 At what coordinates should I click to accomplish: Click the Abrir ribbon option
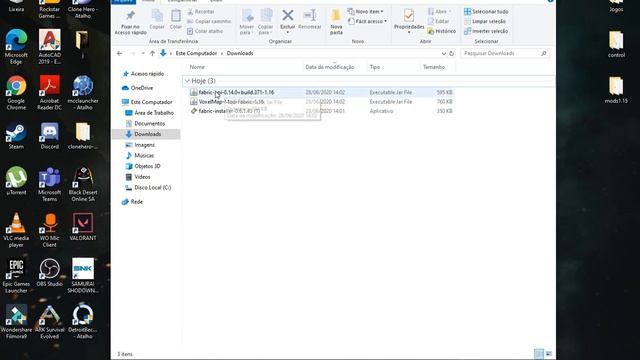[439, 11]
